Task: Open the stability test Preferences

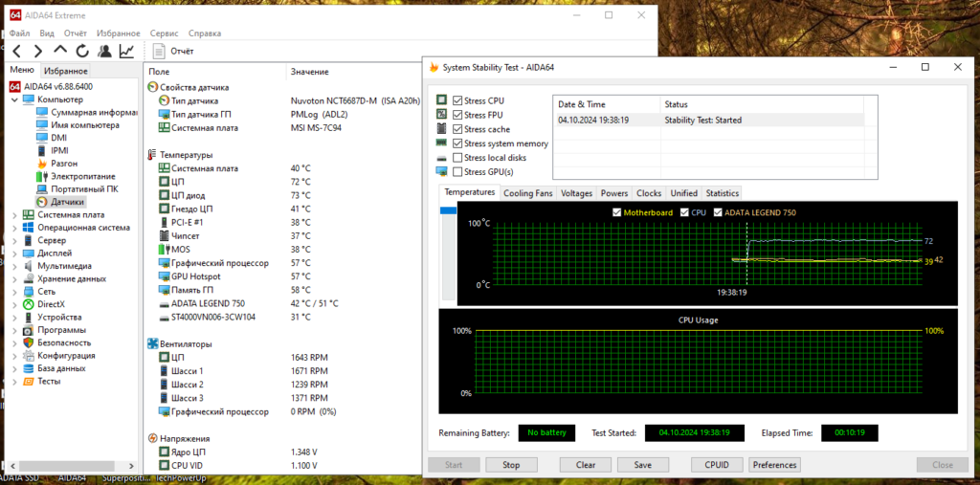Action: (774, 465)
